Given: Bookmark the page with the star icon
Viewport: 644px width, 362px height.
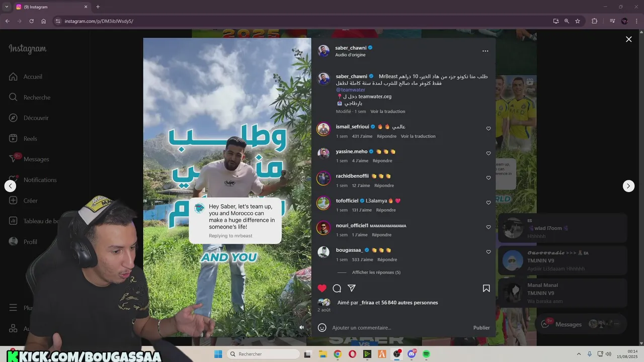Looking at the screenshot, I should pos(578,21).
